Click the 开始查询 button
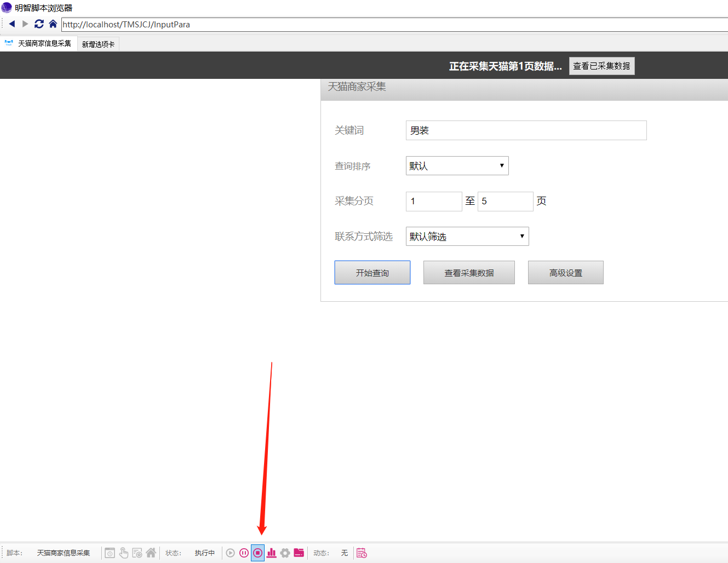728x563 pixels. click(x=372, y=273)
